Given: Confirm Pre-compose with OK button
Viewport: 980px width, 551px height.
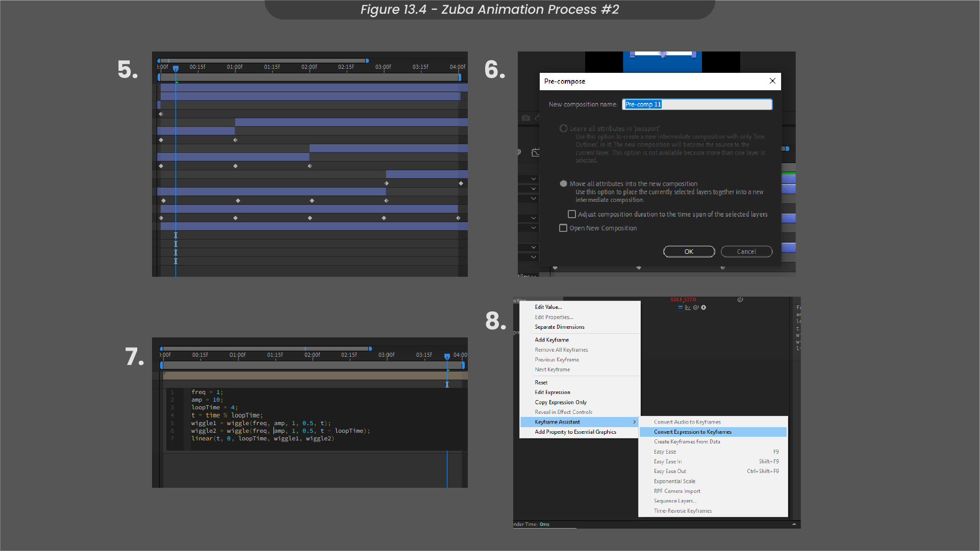Looking at the screenshot, I should pyautogui.click(x=689, y=251).
